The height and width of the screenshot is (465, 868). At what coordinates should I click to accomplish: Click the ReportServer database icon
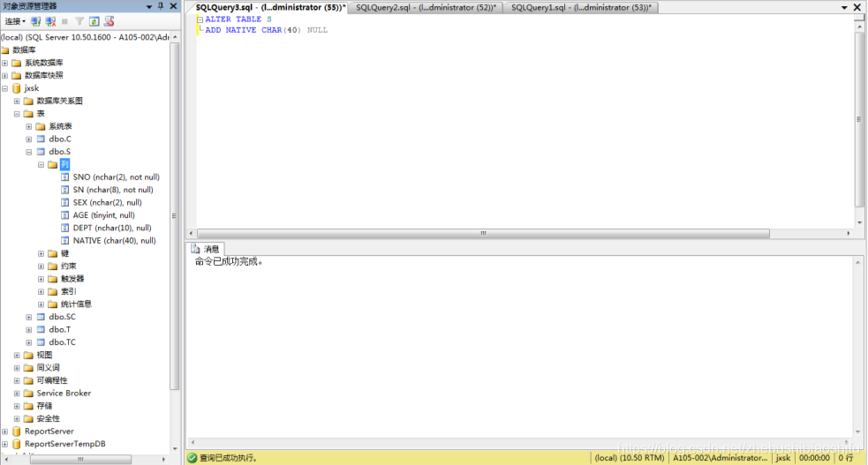17,431
